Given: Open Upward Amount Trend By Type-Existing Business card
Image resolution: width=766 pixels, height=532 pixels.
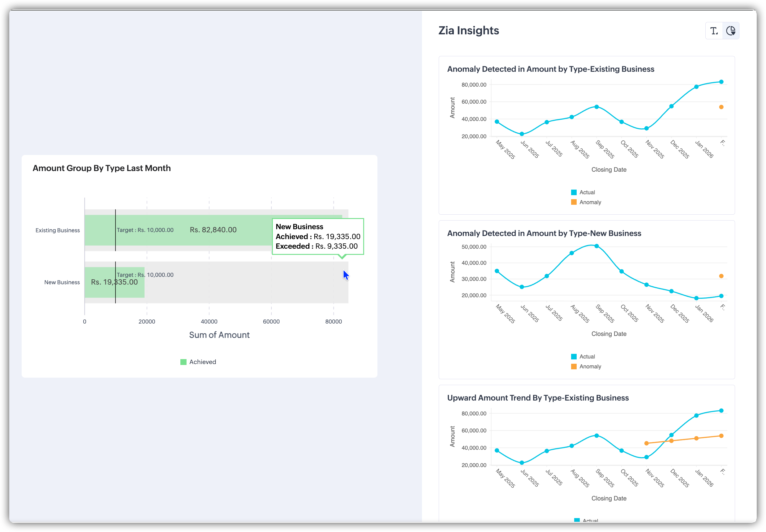Looking at the screenshot, I should click(x=538, y=398).
